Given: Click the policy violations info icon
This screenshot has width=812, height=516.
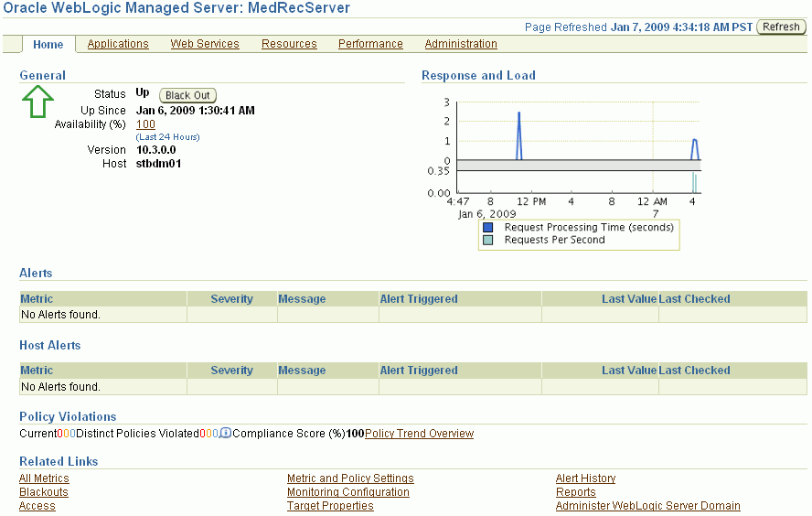Looking at the screenshot, I should (225, 433).
